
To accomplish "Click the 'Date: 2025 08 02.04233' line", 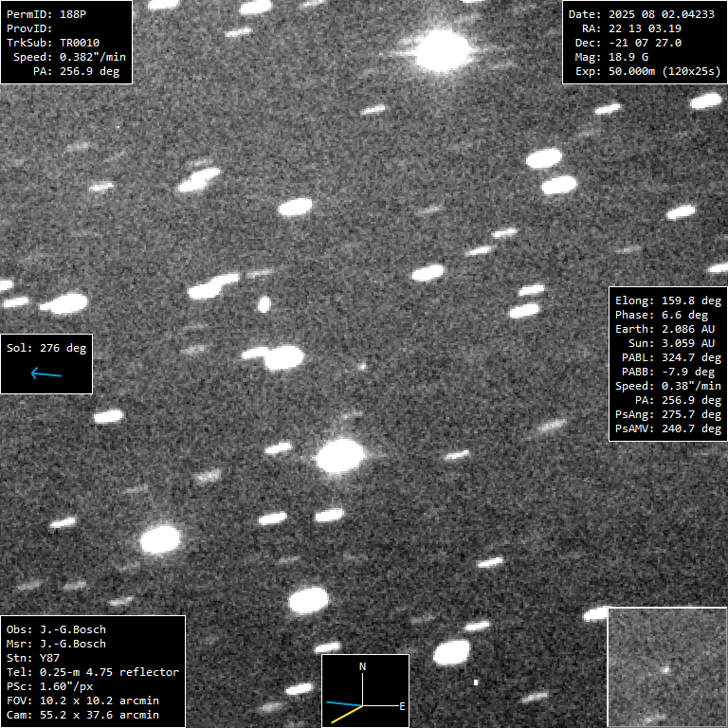I will (642, 14).
